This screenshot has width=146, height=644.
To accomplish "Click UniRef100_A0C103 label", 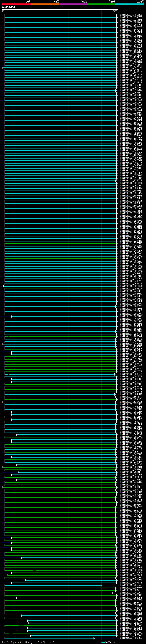I will coord(131,540).
